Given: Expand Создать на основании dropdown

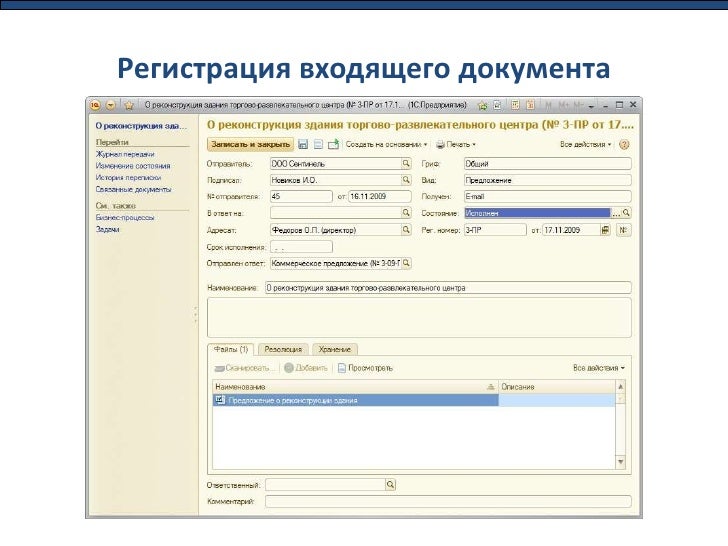Looking at the screenshot, I should point(386,144).
